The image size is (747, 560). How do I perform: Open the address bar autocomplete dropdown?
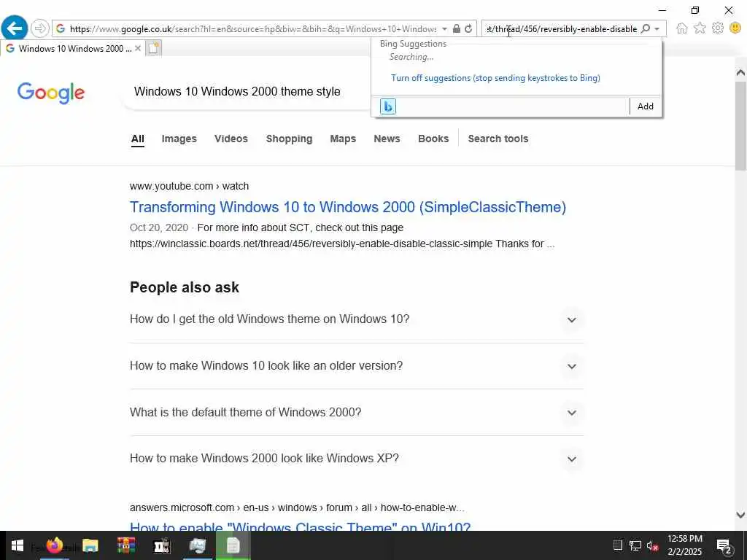[444, 28]
